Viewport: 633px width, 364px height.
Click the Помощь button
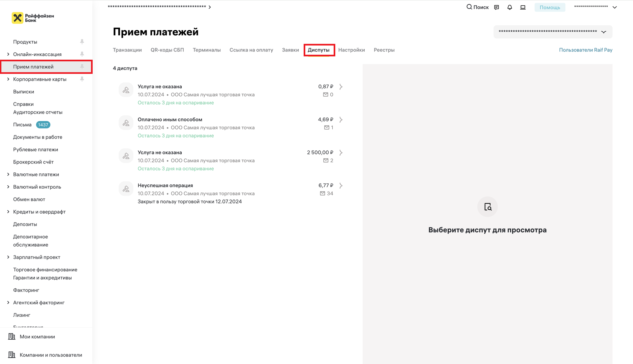(x=550, y=7)
